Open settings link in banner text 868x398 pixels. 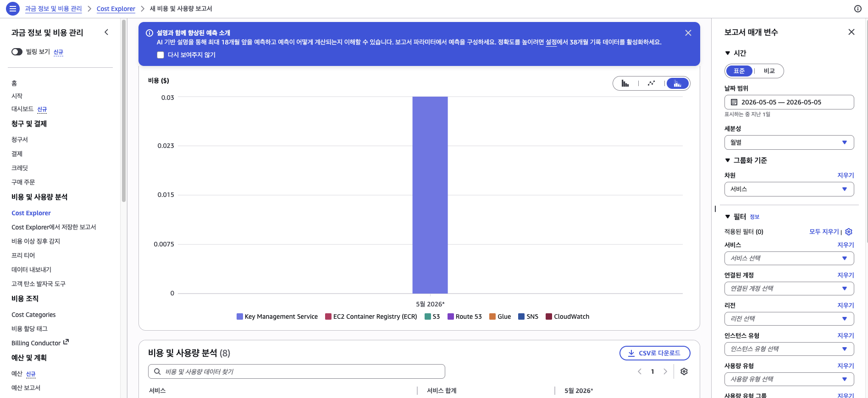pyautogui.click(x=551, y=42)
